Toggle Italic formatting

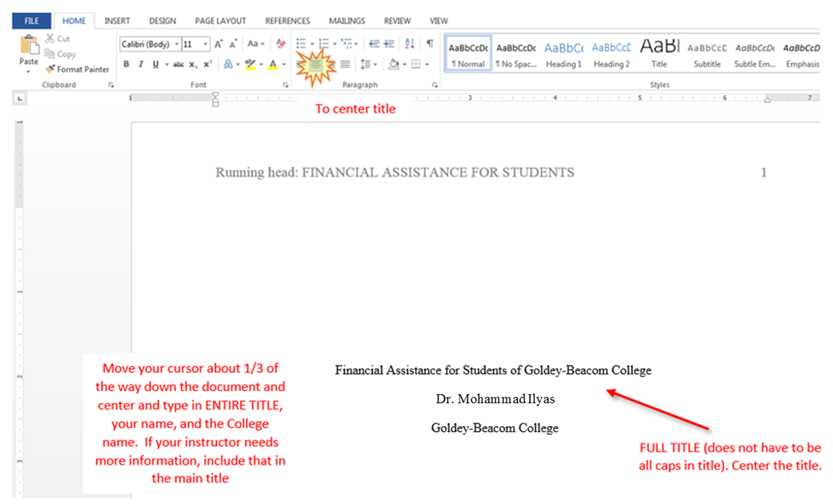point(141,63)
